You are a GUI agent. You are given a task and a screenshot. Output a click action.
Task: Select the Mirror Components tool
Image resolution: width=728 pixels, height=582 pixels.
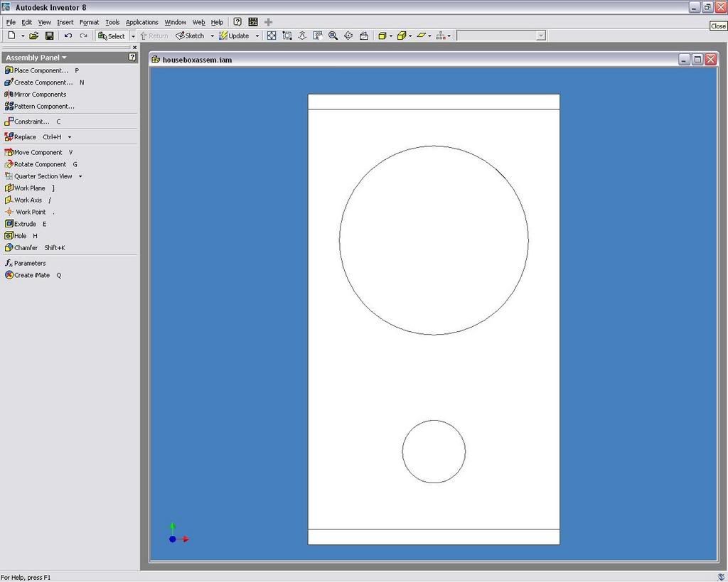pos(40,95)
